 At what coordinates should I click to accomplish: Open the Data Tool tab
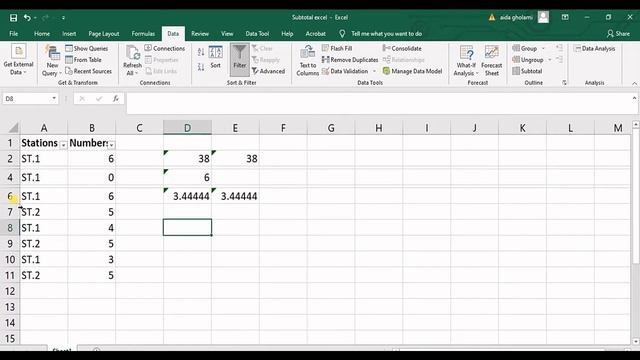click(x=257, y=34)
